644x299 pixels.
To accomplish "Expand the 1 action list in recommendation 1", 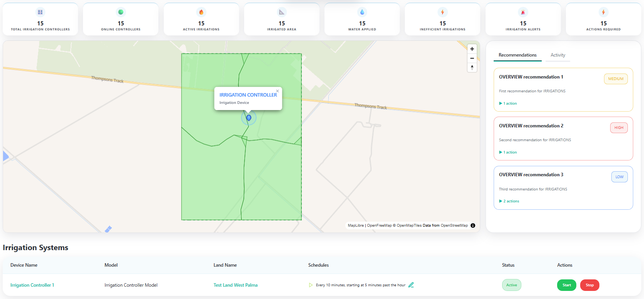I will click(508, 104).
